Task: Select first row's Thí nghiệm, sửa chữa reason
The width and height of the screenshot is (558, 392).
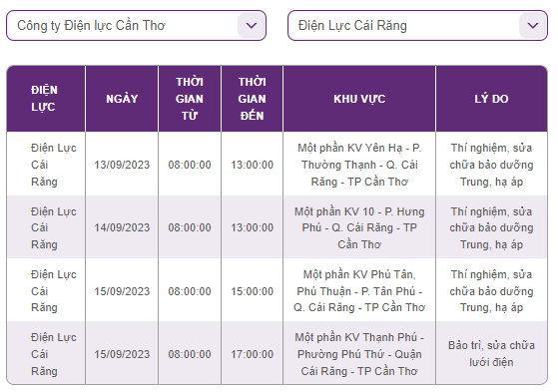Action: 491,165
